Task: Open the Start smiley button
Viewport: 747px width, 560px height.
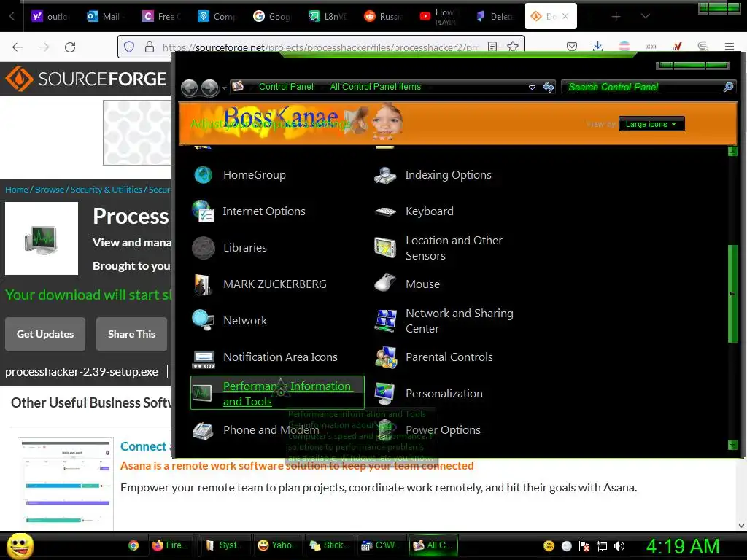Action: (x=20, y=545)
